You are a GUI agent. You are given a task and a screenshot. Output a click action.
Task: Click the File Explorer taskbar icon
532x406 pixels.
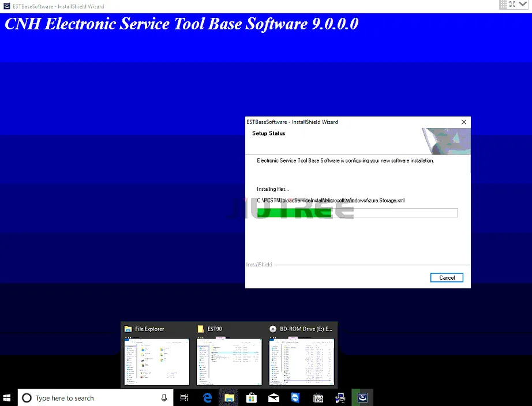(229, 397)
